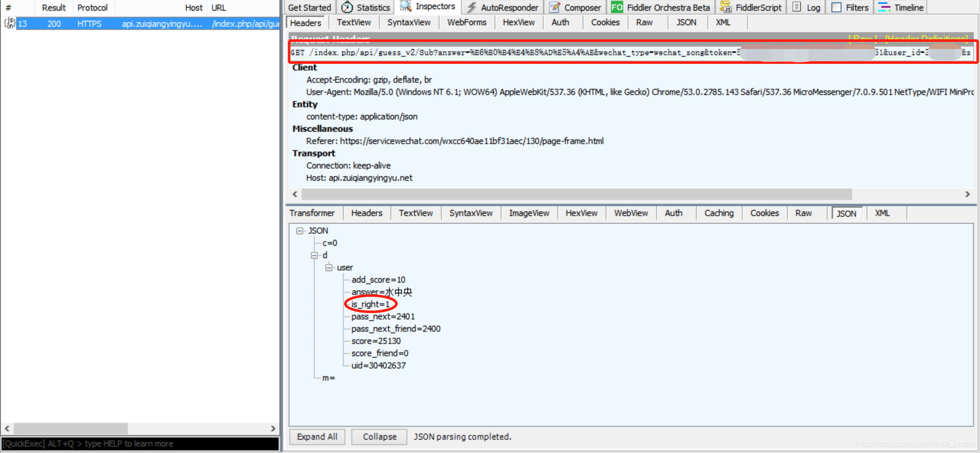The height and width of the screenshot is (453, 980).
Task: Click the session list horizontal scrollbar thumb
Action: (x=71, y=428)
